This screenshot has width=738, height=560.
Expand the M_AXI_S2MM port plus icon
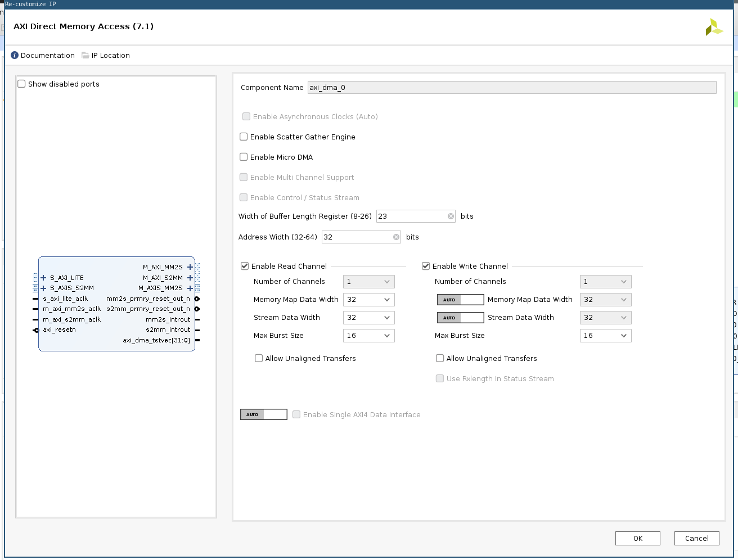190,278
